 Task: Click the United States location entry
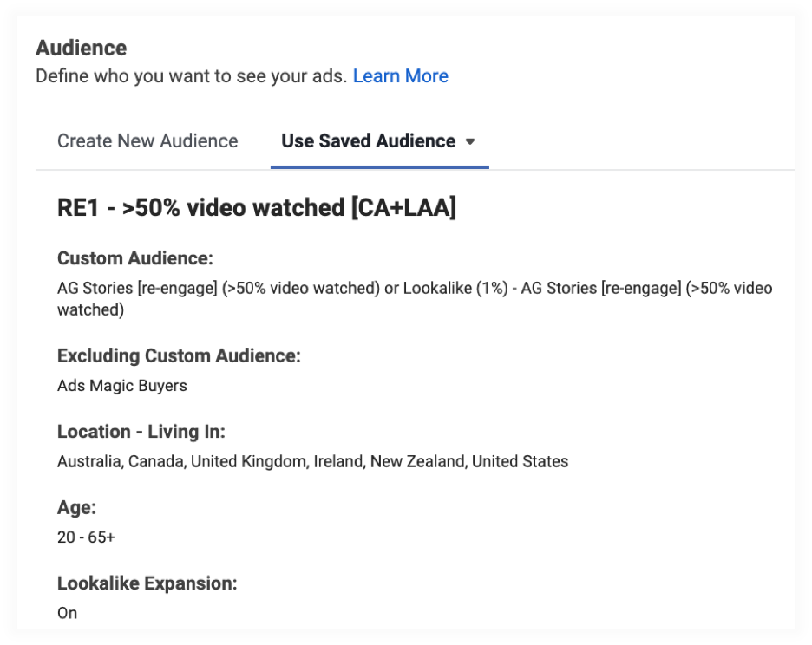pyautogui.click(x=520, y=462)
